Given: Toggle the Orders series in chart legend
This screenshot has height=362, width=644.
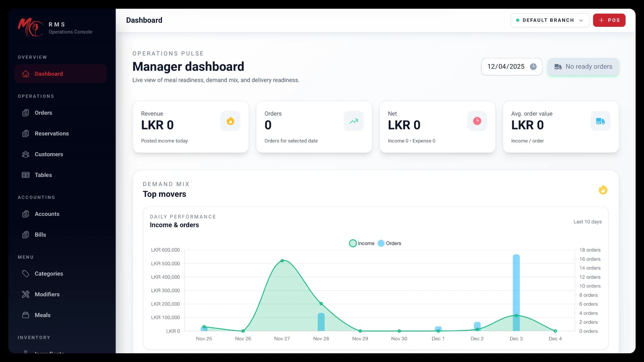Looking at the screenshot, I should (x=389, y=243).
